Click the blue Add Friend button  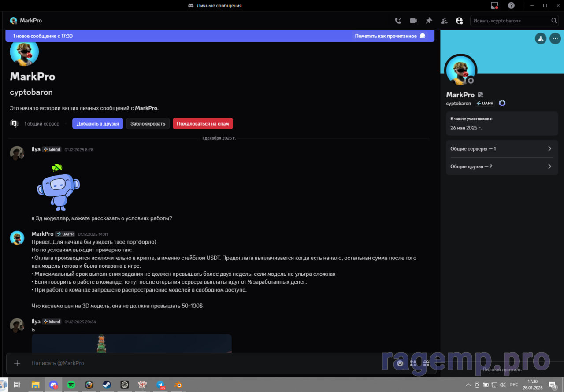(x=97, y=124)
